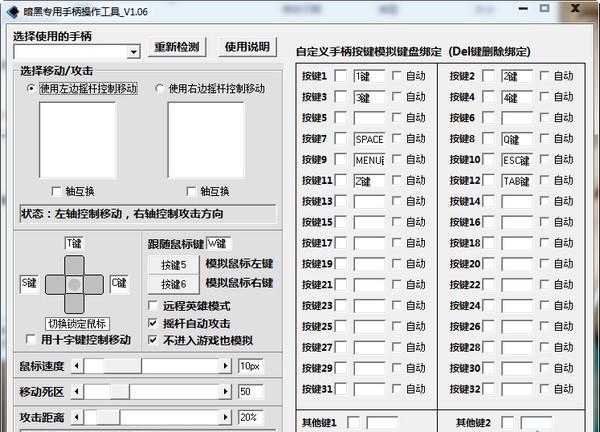Click the 移动死区 slider thumb

120,391
